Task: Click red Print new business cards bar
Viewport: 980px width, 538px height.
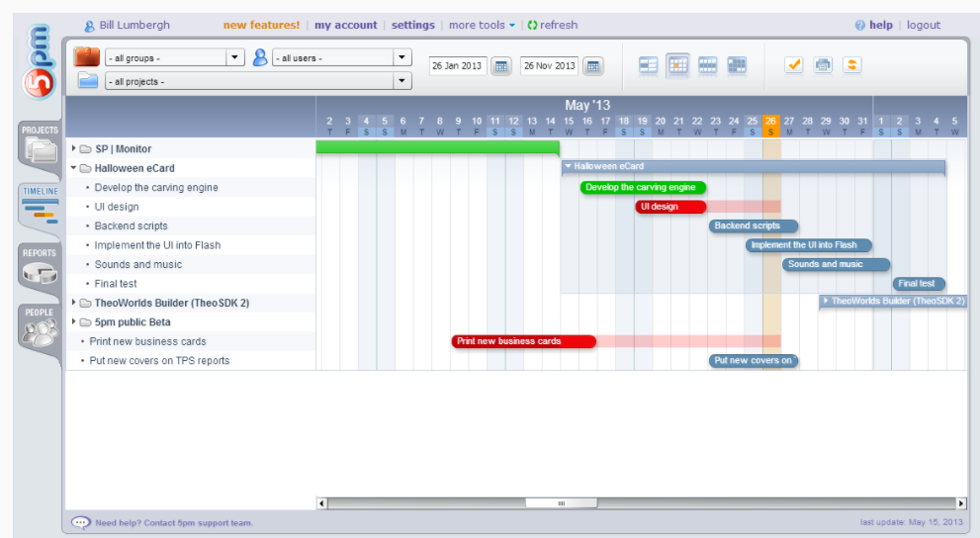Action: pyautogui.click(x=524, y=341)
